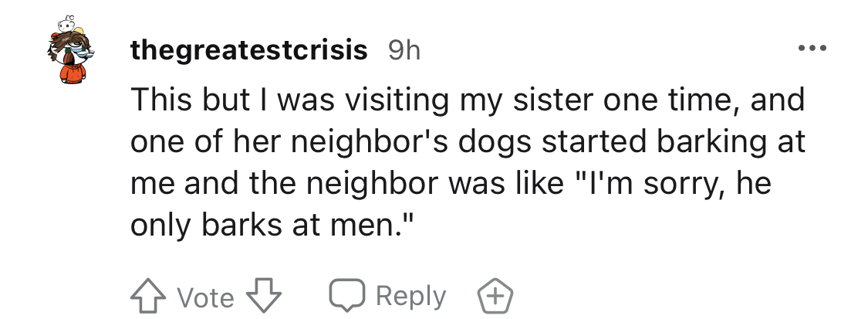Click the last line "only barks at men."
The image size is (868, 319).
point(272,224)
